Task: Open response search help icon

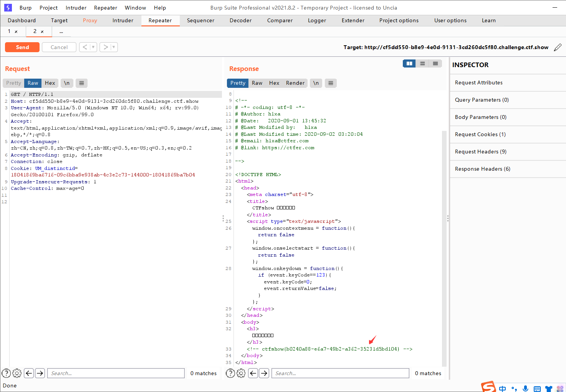Action: click(x=230, y=373)
